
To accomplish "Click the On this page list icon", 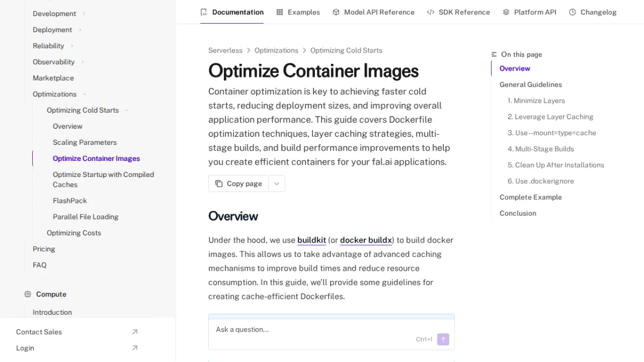I will coord(494,54).
